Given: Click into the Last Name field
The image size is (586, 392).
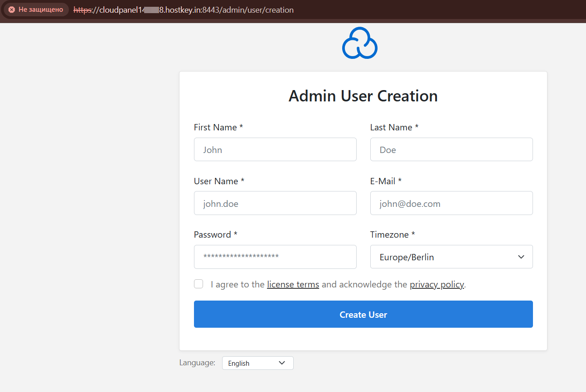Looking at the screenshot, I should coord(451,150).
